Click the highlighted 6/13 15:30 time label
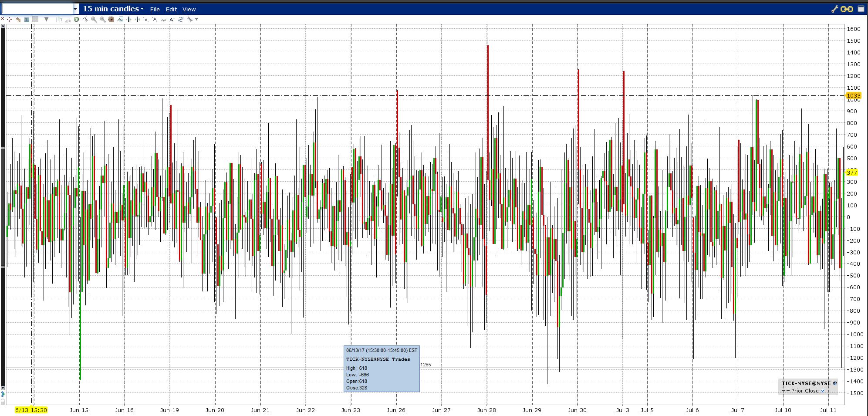Image resolution: width=868 pixels, height=416 pixels. pyautogui.click(x=31, y=410)
